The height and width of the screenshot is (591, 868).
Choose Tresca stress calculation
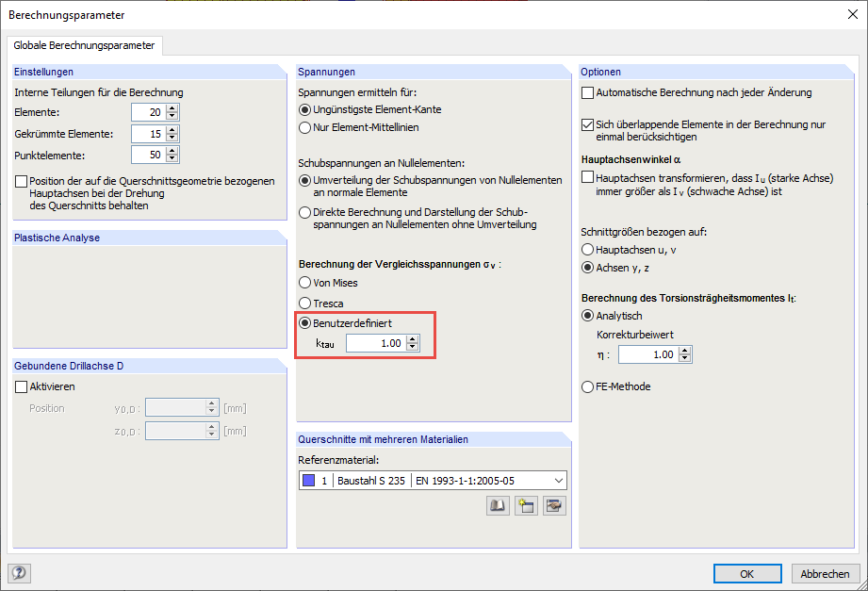pos(304,302)
